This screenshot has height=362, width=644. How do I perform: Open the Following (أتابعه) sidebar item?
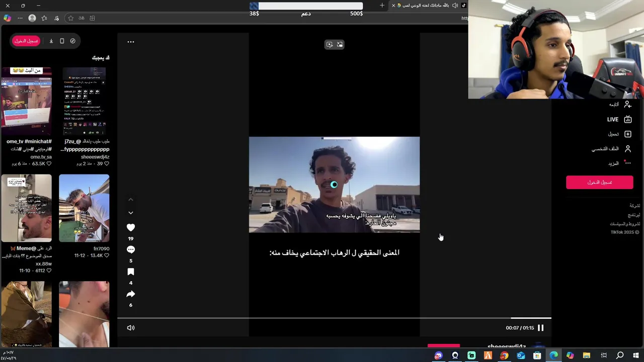click(x=619, y=105)
